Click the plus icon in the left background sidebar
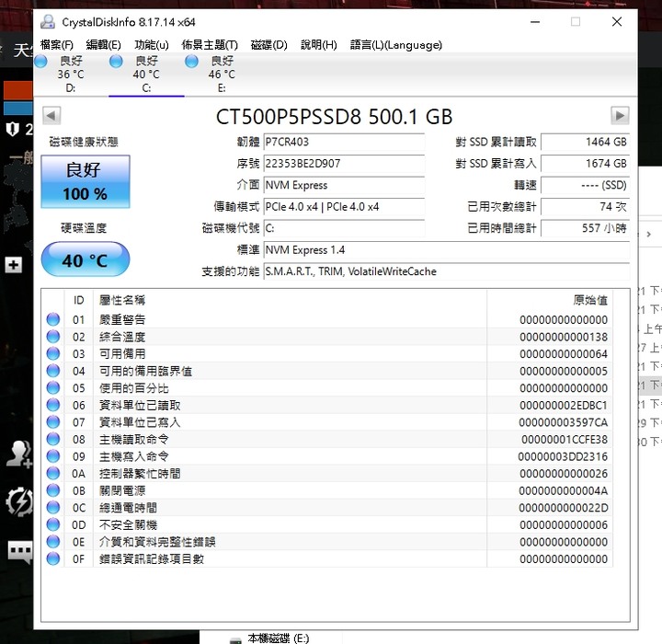Screen dimensions: 662x644 pyautogui.click(x=14, y=265)
